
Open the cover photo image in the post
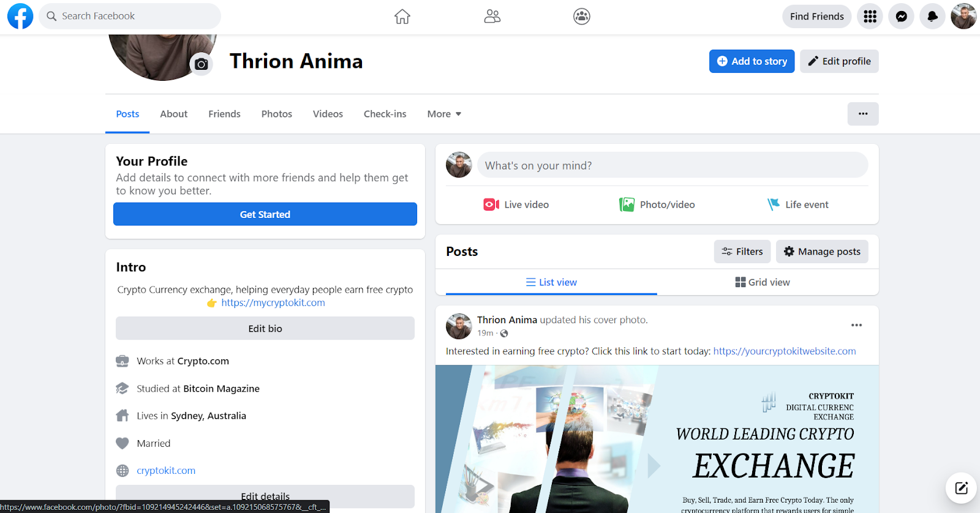657,439
